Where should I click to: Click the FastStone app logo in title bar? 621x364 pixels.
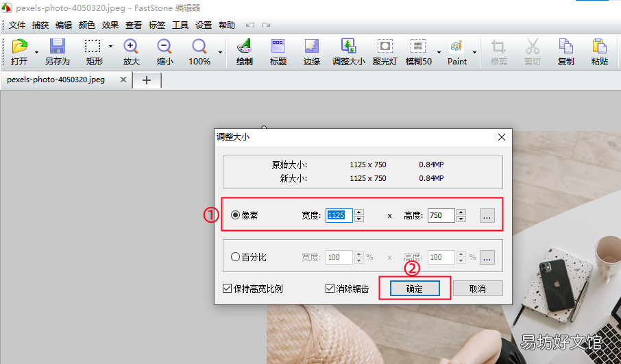[7, 8]
